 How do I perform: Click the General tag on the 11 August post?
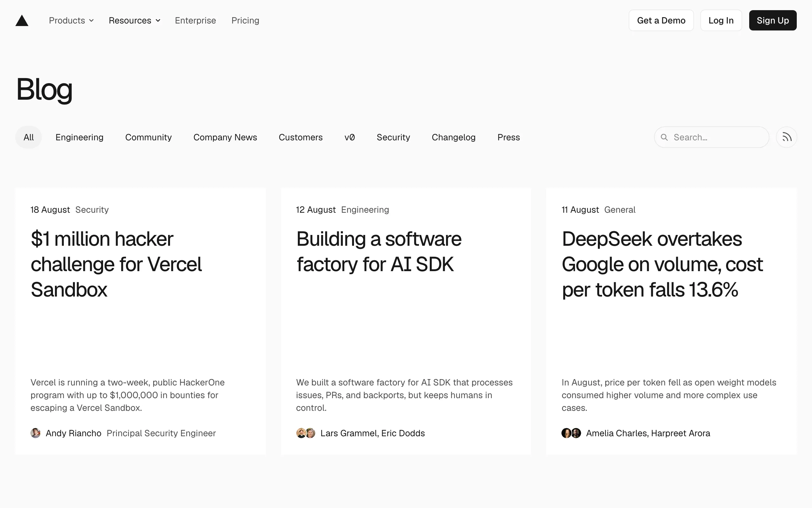(x=620, y=210)
